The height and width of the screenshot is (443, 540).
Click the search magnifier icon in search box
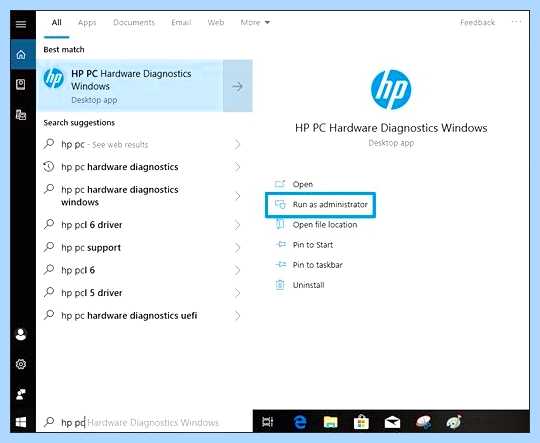(49, 421)
